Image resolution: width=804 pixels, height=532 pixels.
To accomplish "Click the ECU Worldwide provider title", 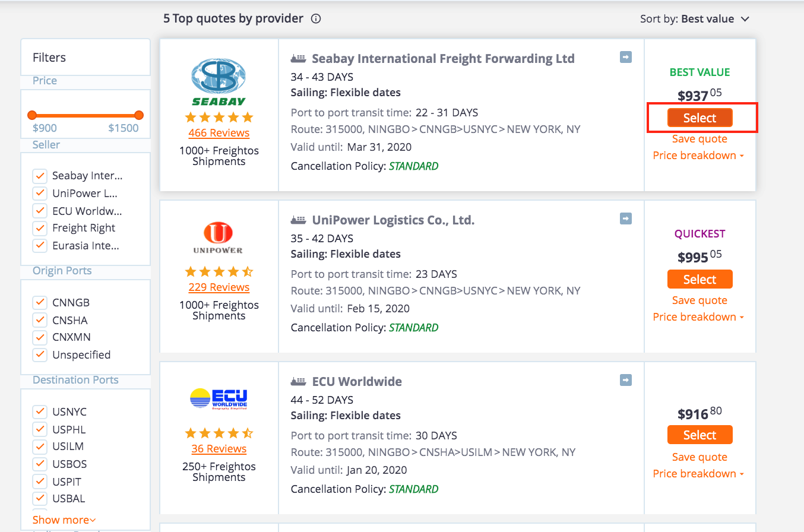I will 357,382.
